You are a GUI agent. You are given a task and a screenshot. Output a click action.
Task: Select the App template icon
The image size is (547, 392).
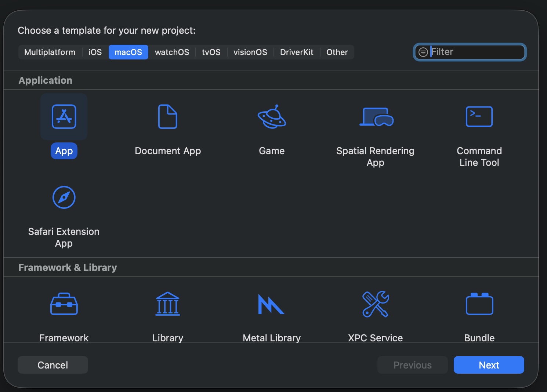pos(64,117)
